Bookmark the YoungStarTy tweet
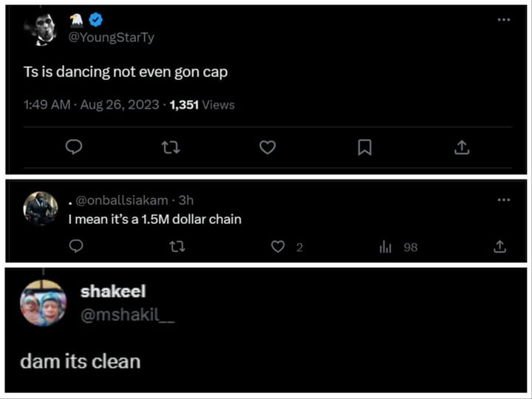The width and height of the screenshot is (532, 399). click(x=364, y=148)
